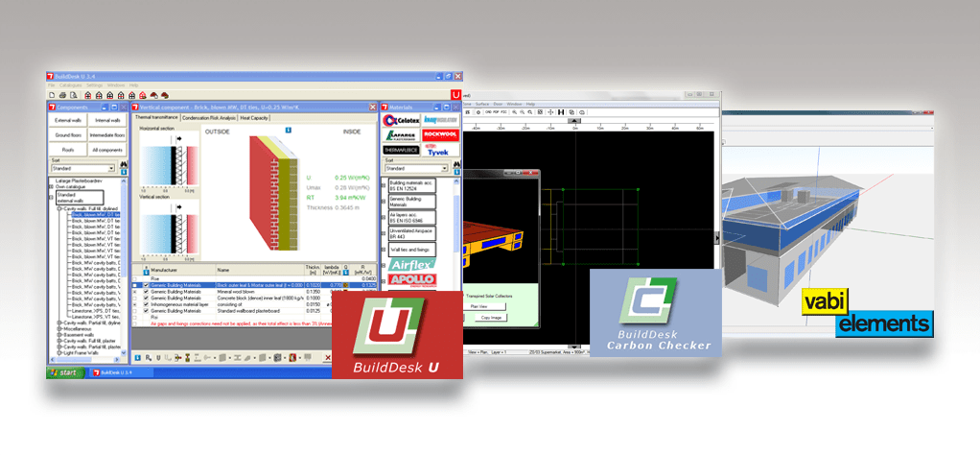
Task: Open the Help menu in BuildDesk U
Action: pos(133,85)
